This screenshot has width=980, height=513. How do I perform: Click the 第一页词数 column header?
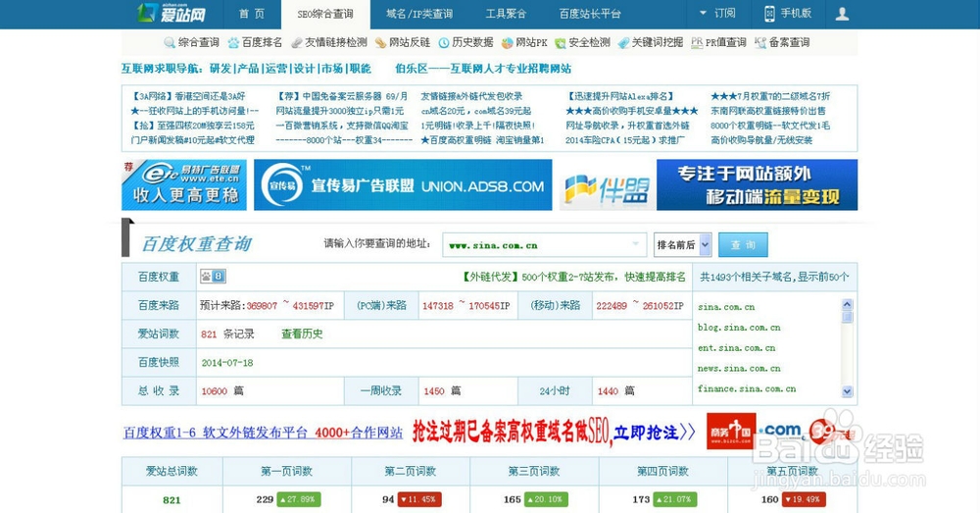287,471
